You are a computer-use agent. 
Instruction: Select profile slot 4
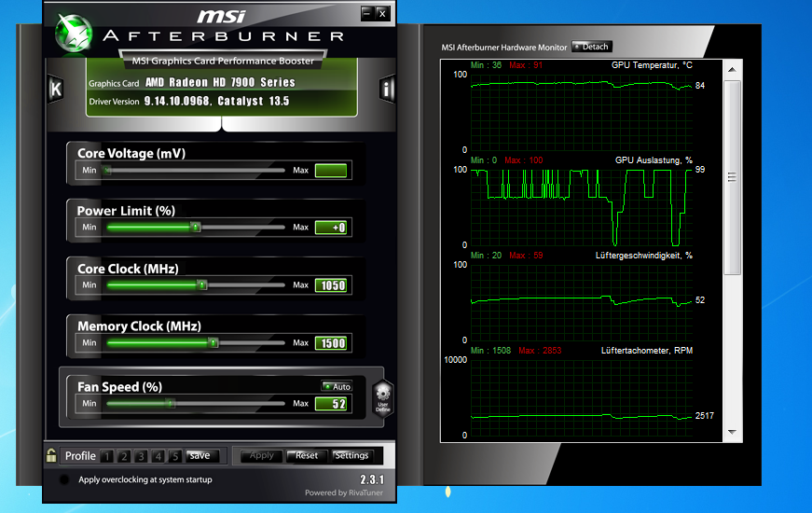158,456
